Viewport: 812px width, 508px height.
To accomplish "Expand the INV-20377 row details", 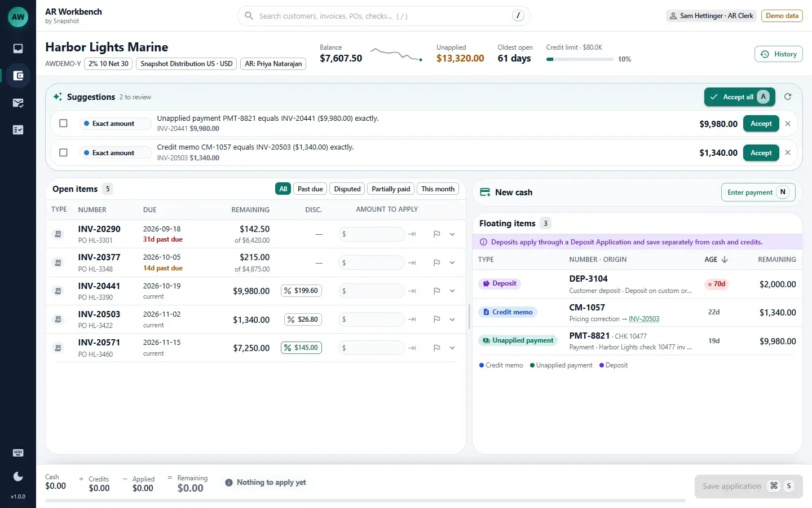I will (x=452, y=262).
